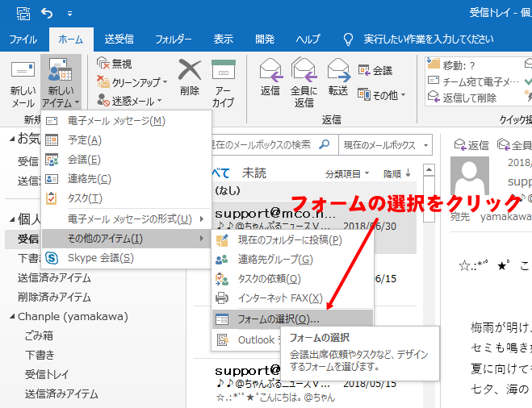Open the ファイル tab
Viewport: 532px width, 408px height.
23,40
